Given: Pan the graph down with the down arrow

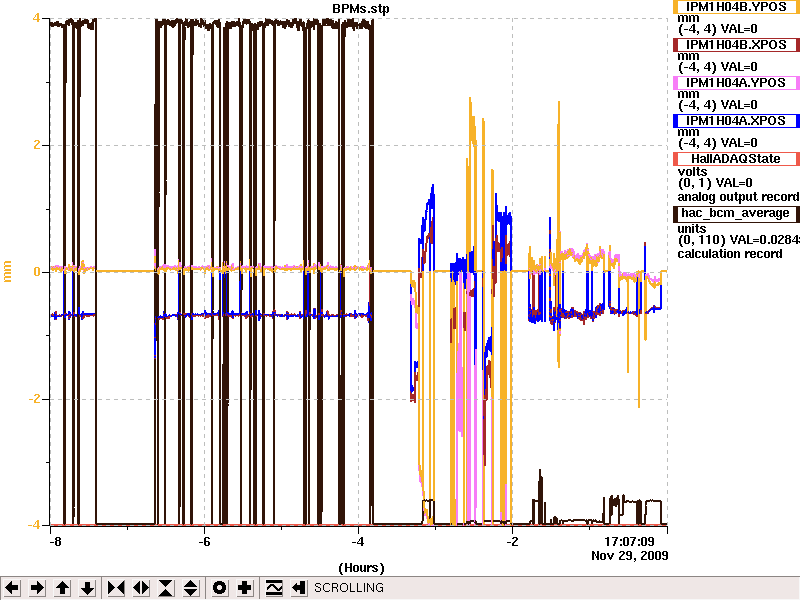Looking at the screenshot, I should click(x=87, y=588).
